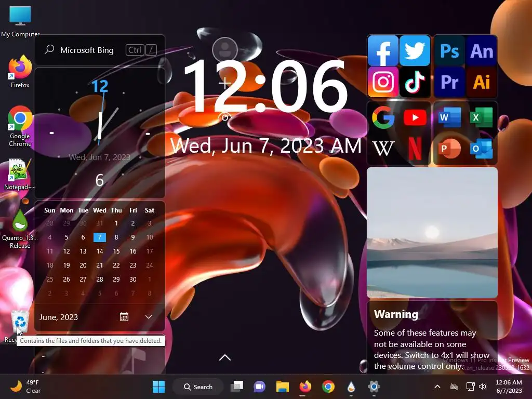Click the lake landscape photo widget
This screenshot has width=532, height=399.
(x=432, y=233)
